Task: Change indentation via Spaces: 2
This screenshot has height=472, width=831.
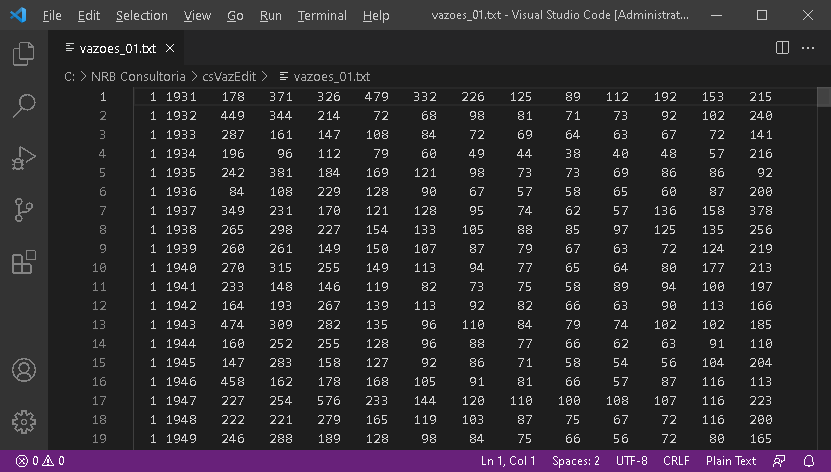Action: (576, 461)
